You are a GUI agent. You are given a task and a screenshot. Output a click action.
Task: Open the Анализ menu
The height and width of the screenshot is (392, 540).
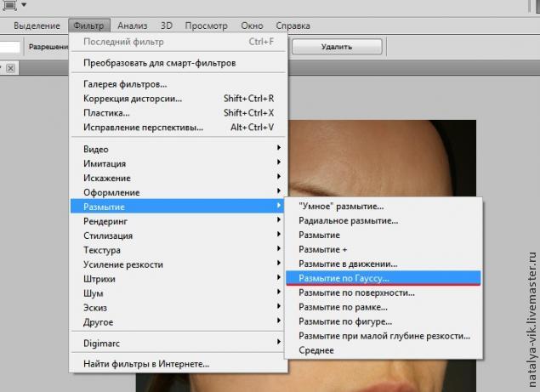(133, 26)
